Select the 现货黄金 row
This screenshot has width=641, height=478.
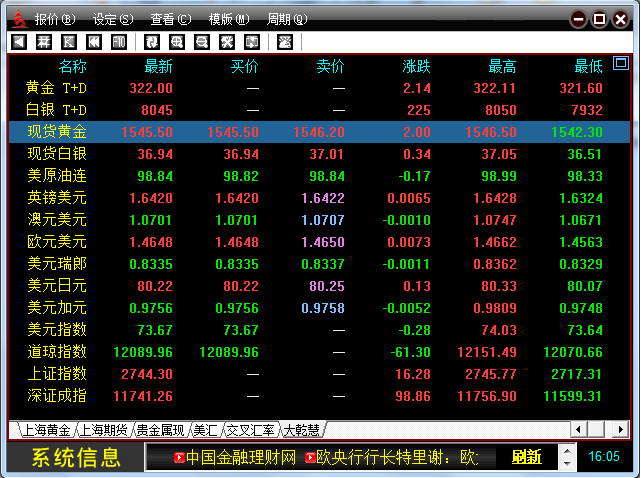pos(319,132)
